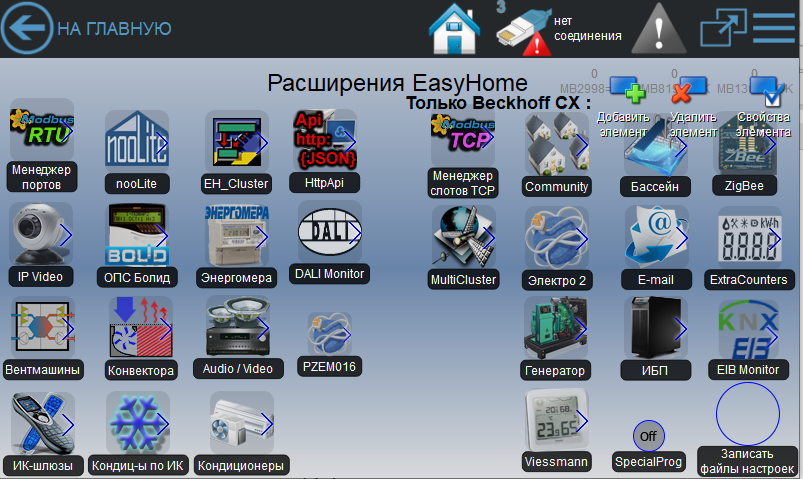Open the Viessmann thermostat icon

tap(556, 420)
